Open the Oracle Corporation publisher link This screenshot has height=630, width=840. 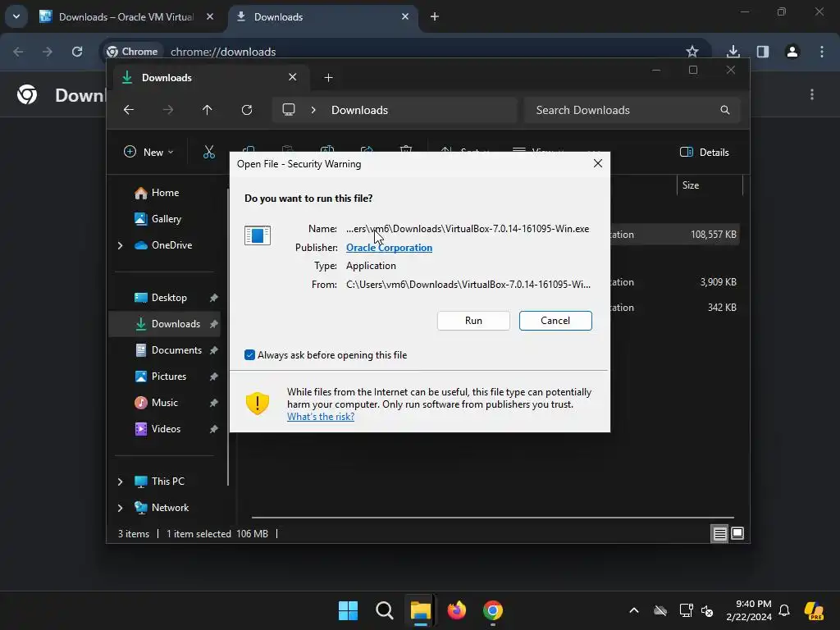pyautogui.click(x=389, y=248)
